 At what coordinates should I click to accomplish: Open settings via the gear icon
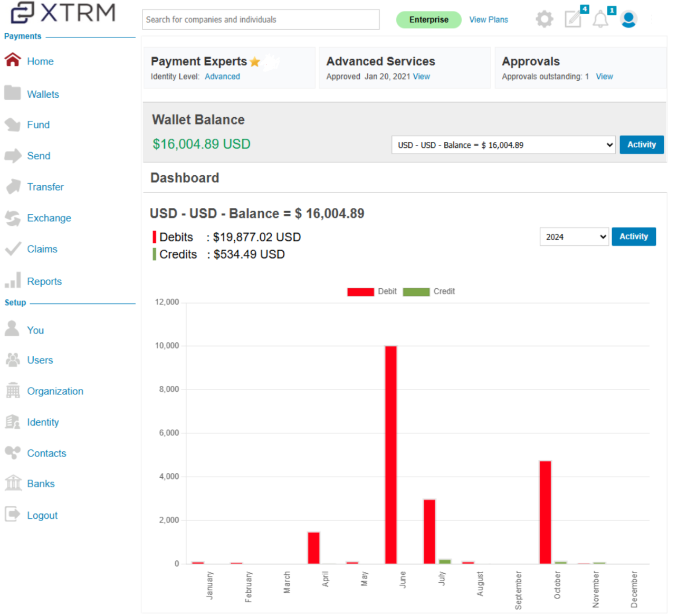point(545,20)
